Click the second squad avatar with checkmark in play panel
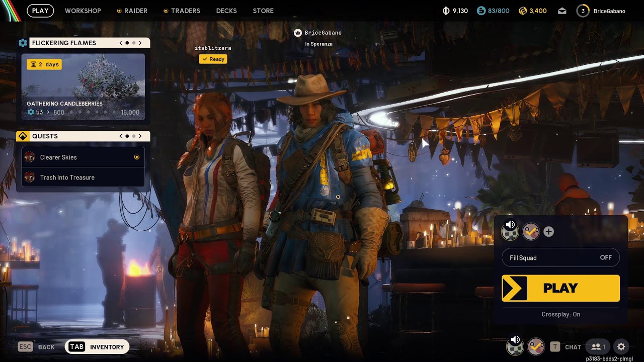 tap(531, 231)
